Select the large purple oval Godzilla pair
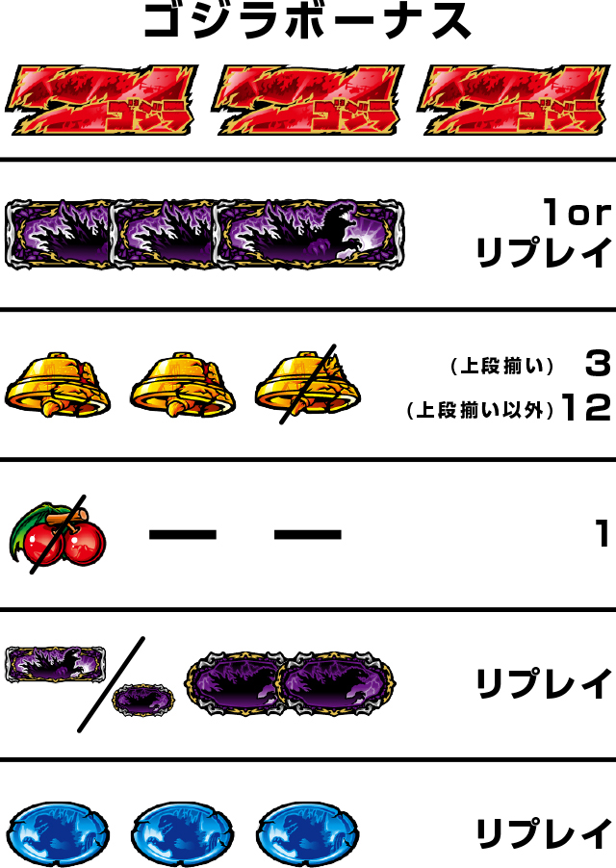The image size is (616, 868). pos(291,684)
